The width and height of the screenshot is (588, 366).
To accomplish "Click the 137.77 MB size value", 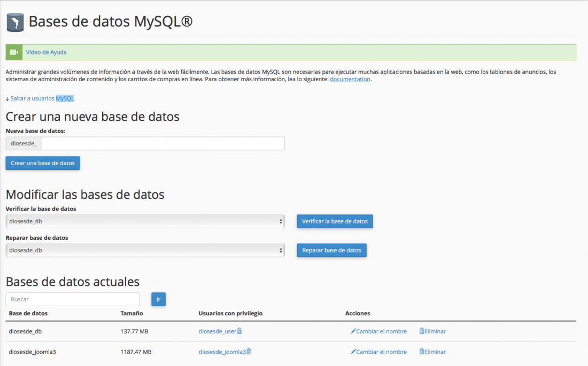I will pos(134,331).
